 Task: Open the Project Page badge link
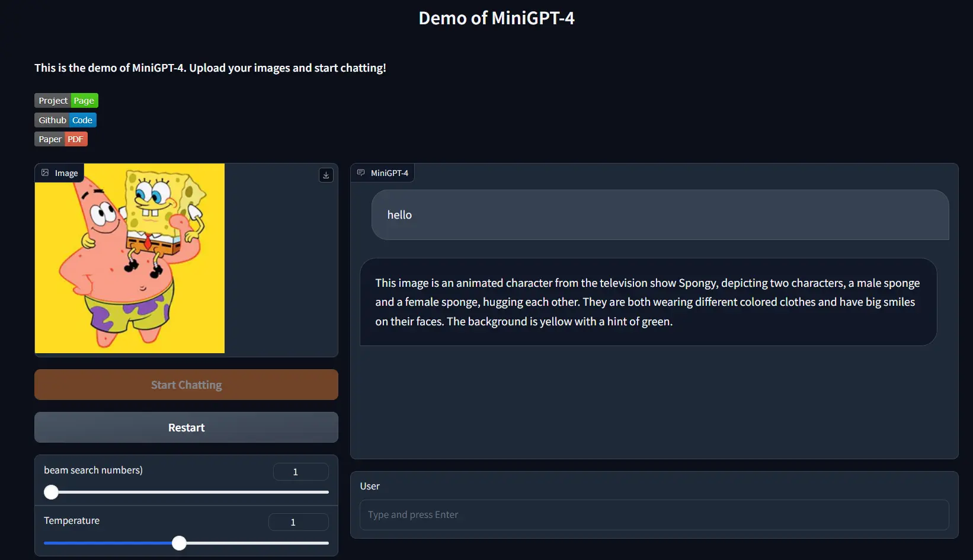(66, 101)
